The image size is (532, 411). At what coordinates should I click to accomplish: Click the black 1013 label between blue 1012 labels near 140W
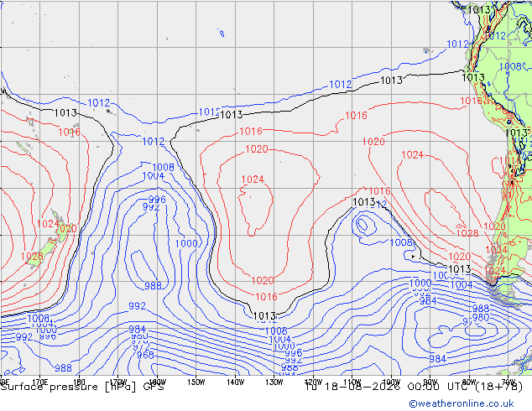(x=232, y=115)
